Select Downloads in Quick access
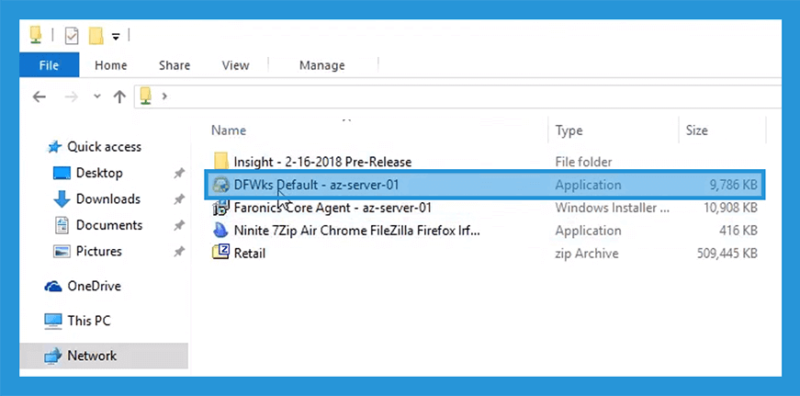This screenshot has height=396, width=800. [108, 199]
